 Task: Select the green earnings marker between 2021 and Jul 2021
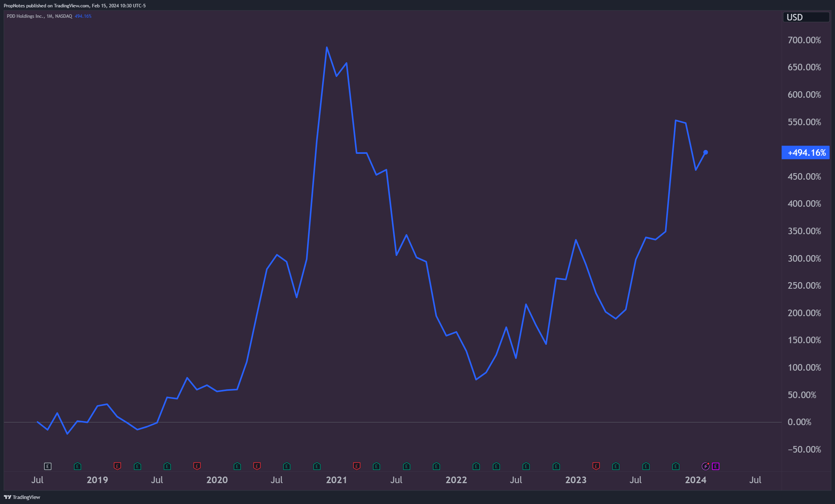tap(376, 466)
